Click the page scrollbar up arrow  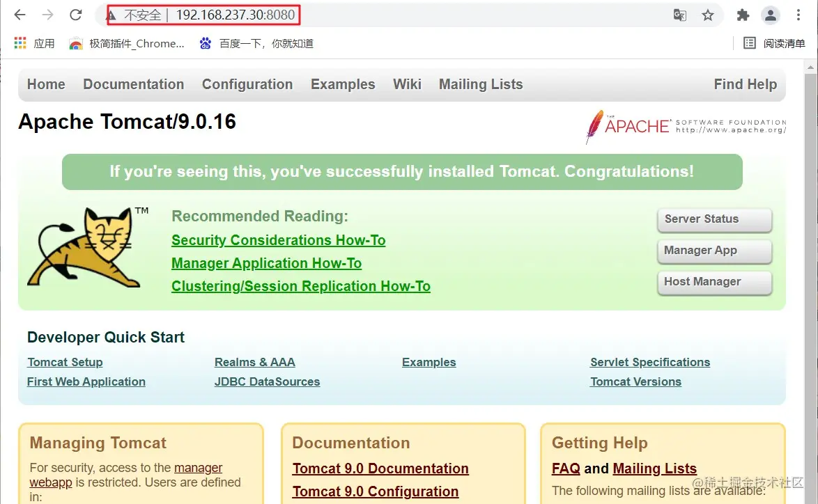tap(810, 68)
